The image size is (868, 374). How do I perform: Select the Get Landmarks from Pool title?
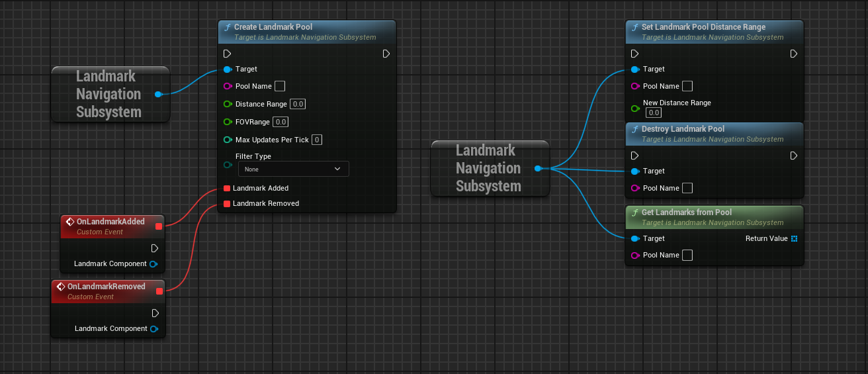point(687,212)
